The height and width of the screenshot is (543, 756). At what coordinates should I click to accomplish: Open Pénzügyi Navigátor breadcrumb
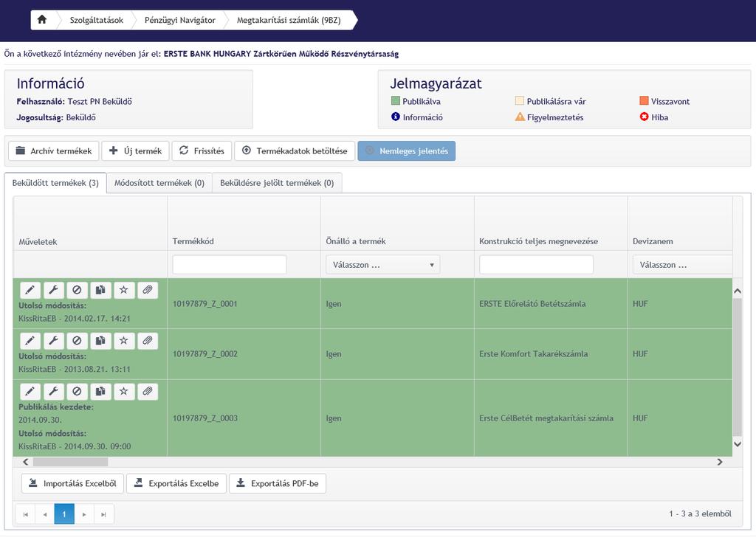point(180,20)
